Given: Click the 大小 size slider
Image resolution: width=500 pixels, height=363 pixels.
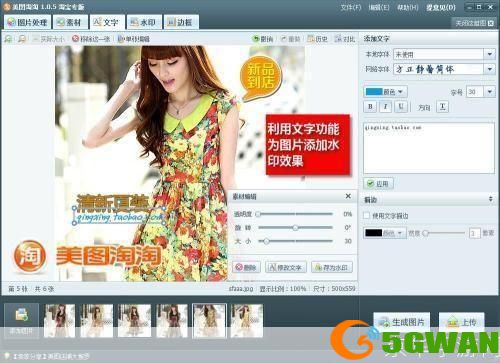Looking at the screenshot, I should coord(295,241).
